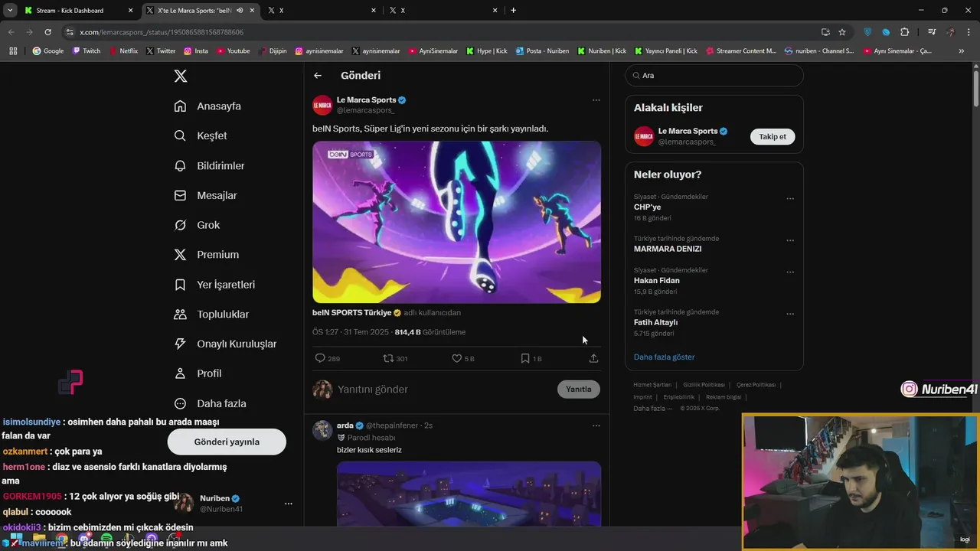Expand Daha fazla sidebar menu

click(x=210, y=403)
